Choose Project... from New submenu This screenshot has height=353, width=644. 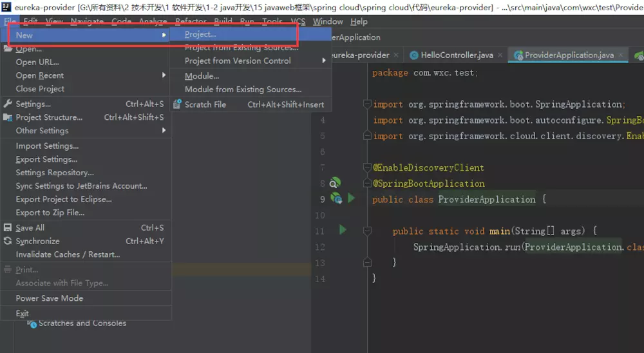(251, 35)
